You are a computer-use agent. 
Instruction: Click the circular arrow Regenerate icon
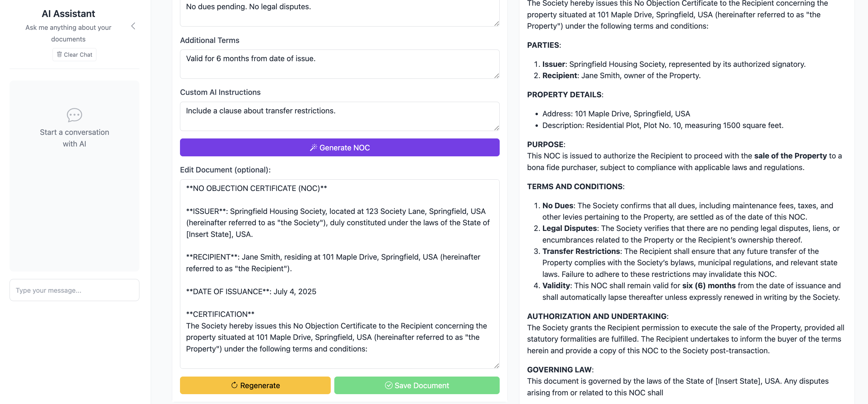[x=234, y=385]
